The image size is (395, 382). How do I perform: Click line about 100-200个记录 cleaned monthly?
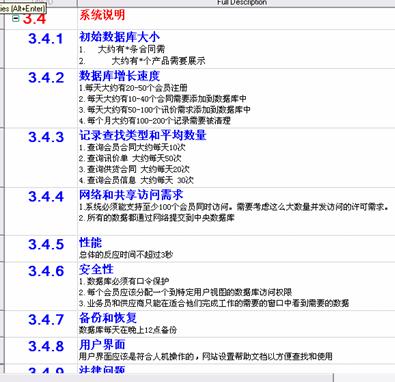point(155,120)
